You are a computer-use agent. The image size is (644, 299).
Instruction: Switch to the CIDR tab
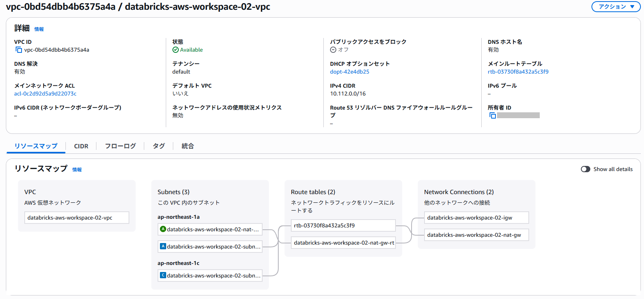(x=81, y=146)
